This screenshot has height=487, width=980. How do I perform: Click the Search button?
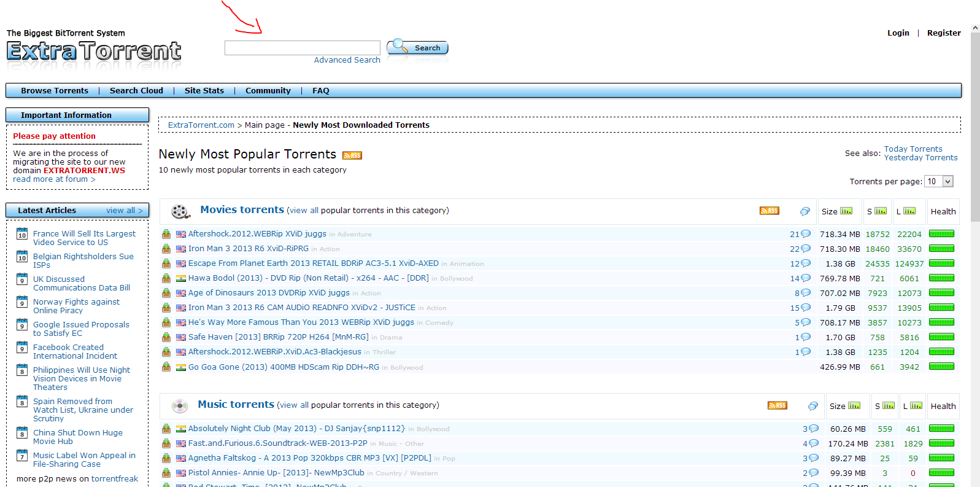point(418,47)
